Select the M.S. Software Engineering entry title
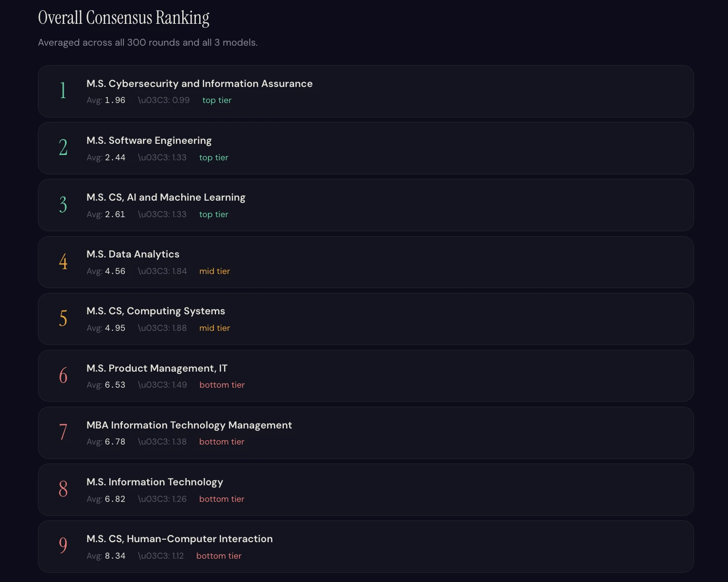This screenshot has height=582, width=728. [149, 140]
